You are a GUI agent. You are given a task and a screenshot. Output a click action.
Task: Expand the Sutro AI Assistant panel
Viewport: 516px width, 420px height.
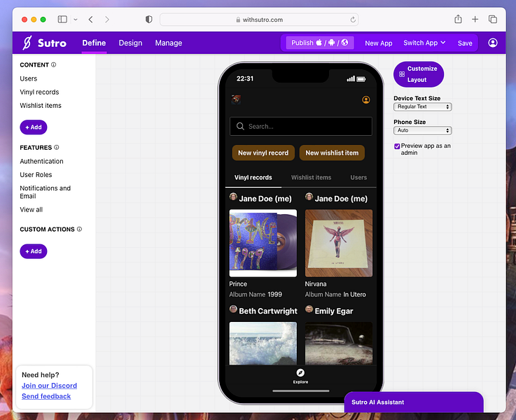click(x=414, y=402)
